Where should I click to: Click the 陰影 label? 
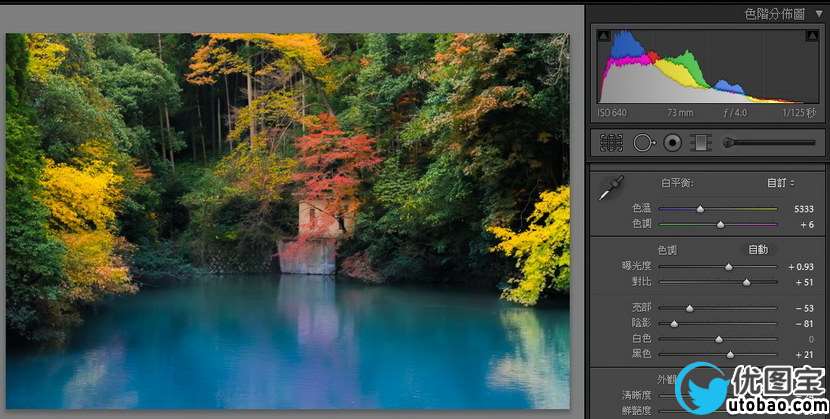click(x=642, y=323)
